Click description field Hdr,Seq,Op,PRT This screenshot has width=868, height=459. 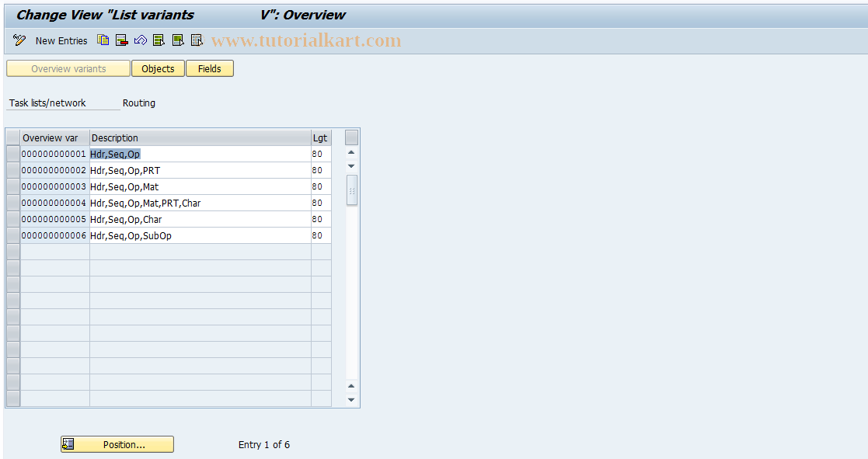point(200,170)
